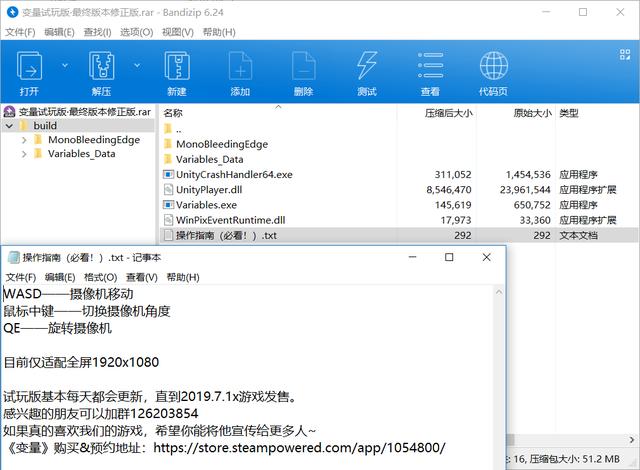Click the 代码页 (Code page) globe icon
The width and height of the screenshot is (640, 470).
[x=492, y=68]
